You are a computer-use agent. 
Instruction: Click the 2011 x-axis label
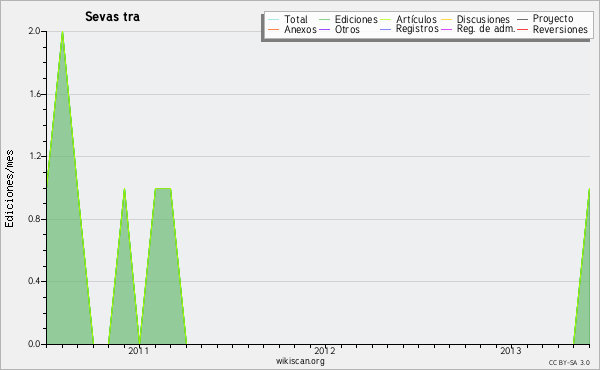coord(139,351)
